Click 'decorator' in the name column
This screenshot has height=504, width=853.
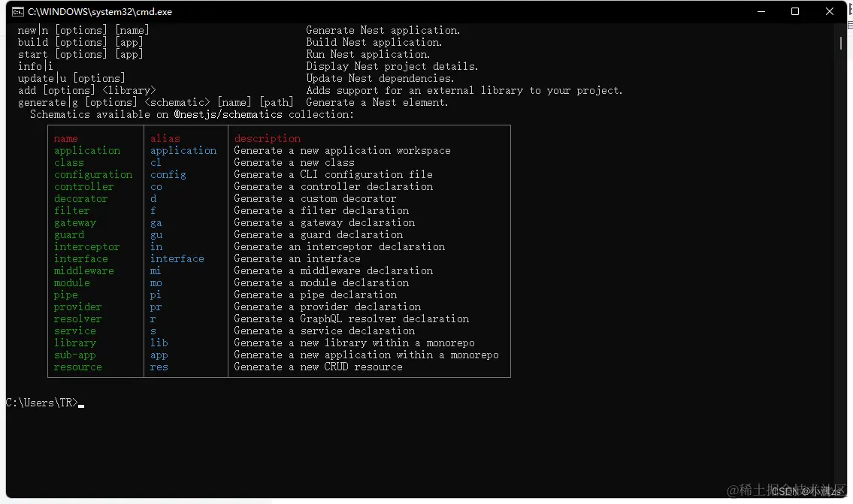click(x=81, y=198)
